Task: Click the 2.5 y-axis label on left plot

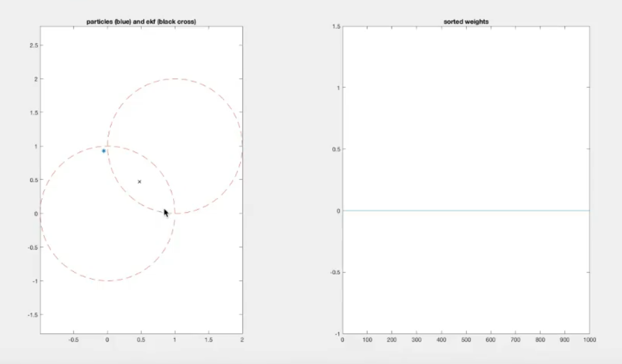Action: (x=34, y=45)
